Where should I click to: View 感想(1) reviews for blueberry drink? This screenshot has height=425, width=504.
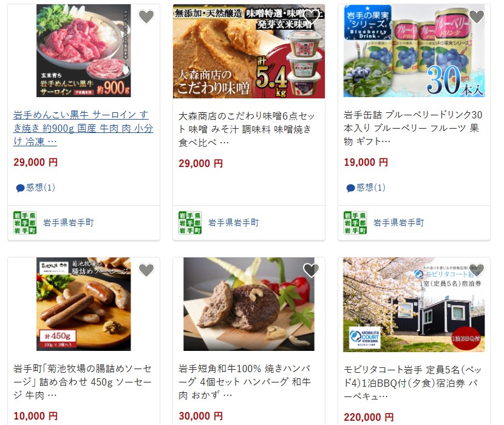coord(366,188)
